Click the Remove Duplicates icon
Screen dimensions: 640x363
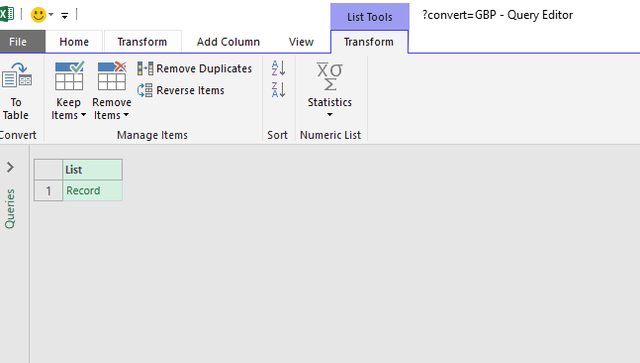pyautogui.click(x=145, y=69)
